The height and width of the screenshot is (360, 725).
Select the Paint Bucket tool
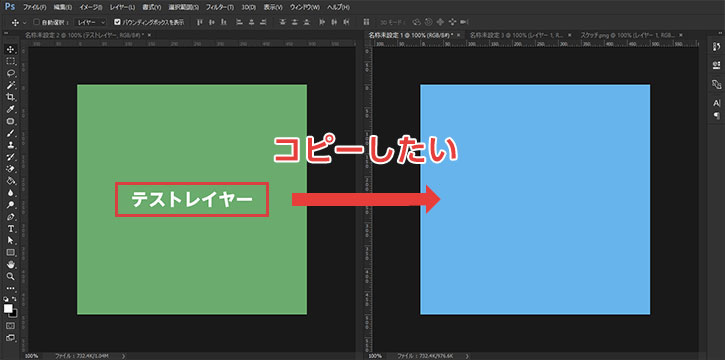point(11,181)
